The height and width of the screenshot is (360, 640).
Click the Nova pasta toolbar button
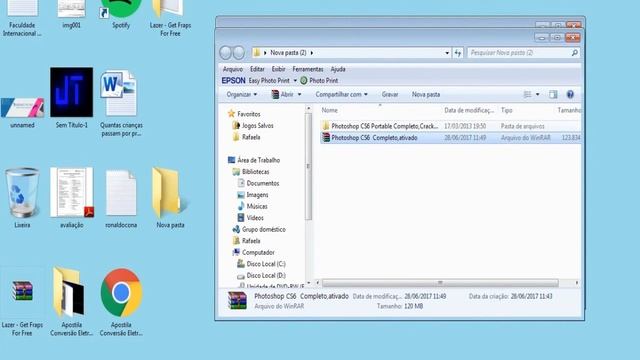pyautogui.click(x=426, y=94)
